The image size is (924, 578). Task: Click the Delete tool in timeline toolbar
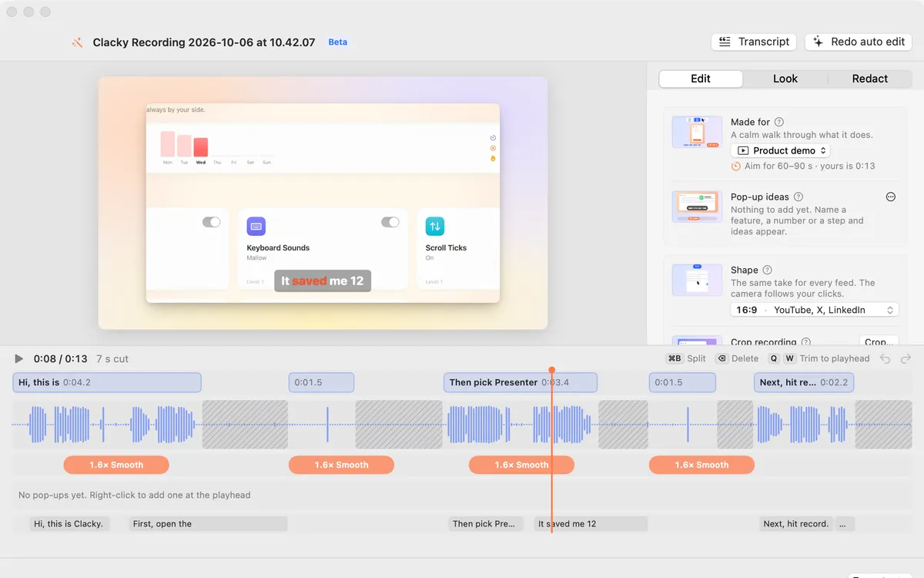pos(737,358)
